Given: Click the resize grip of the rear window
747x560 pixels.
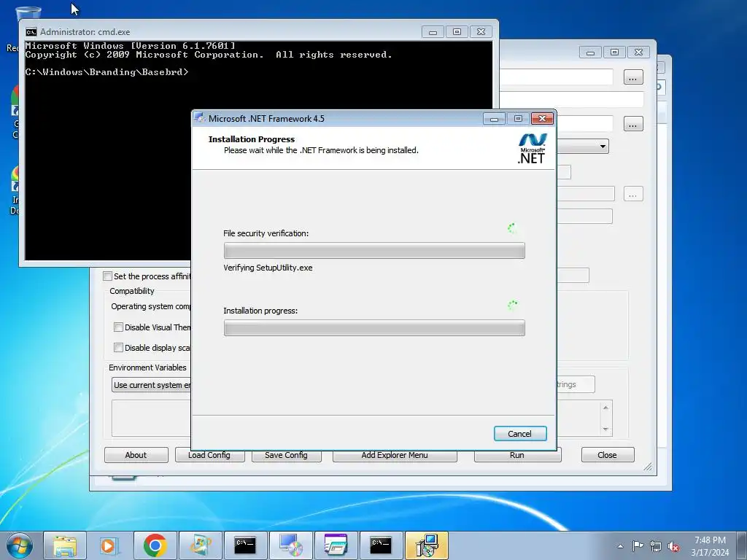Looking at the screenshot, I should click(x=648, y=467).
